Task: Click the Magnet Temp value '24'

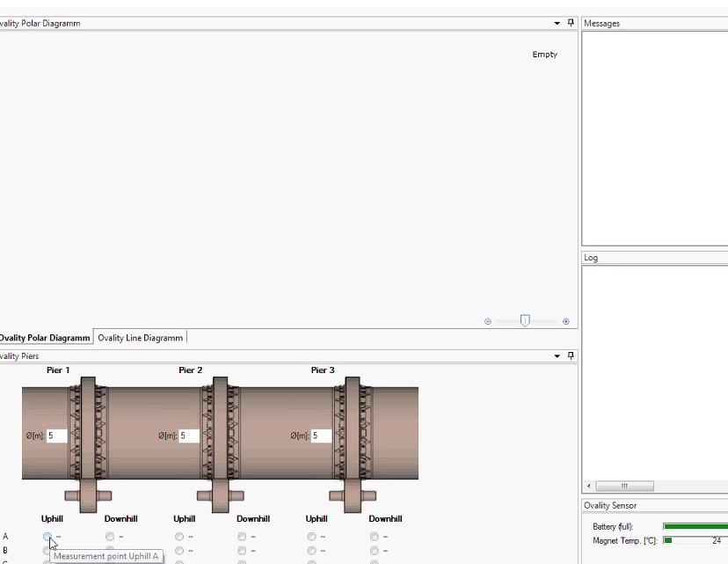Action: (x=717, y=540)
